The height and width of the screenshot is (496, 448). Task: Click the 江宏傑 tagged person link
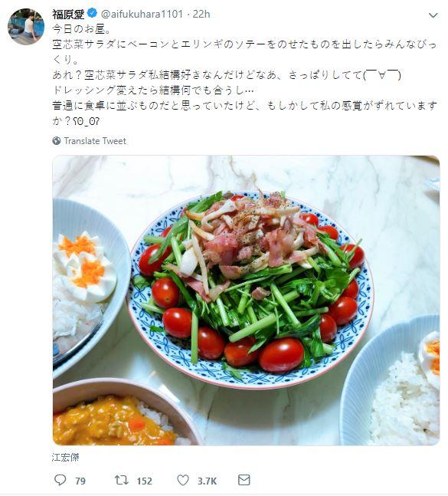(x=65, y=458)
